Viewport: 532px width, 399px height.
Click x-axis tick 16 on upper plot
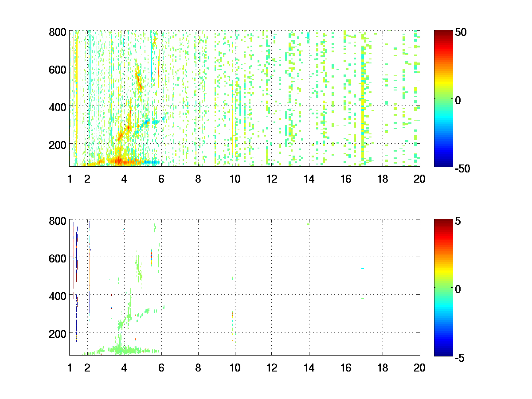pyautogui.click(x=346, y=179)
